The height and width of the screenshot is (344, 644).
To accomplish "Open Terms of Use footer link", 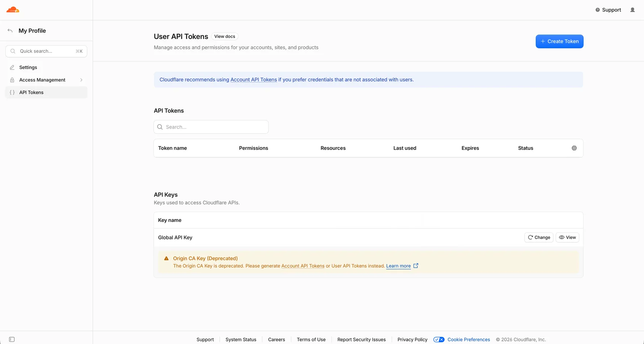I will [311, 339].
